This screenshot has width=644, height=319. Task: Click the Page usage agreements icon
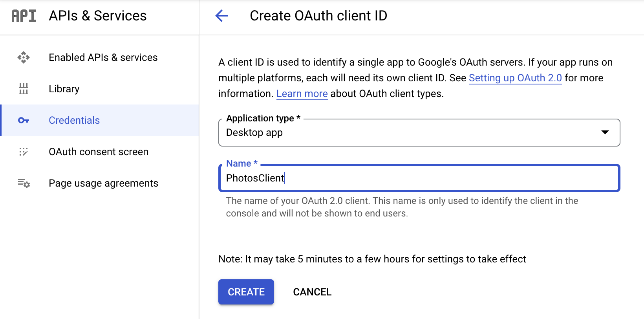(24, 183)
